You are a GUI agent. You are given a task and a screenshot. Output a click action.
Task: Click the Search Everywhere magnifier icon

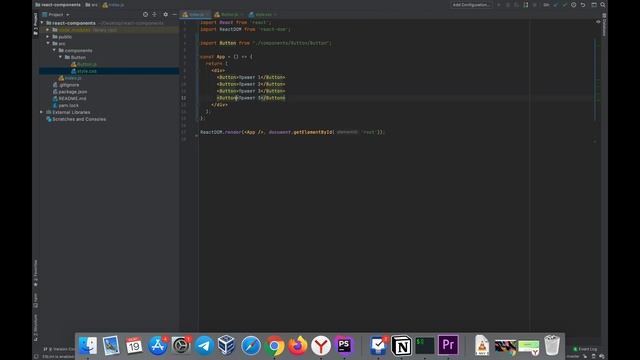click(603, 5)
